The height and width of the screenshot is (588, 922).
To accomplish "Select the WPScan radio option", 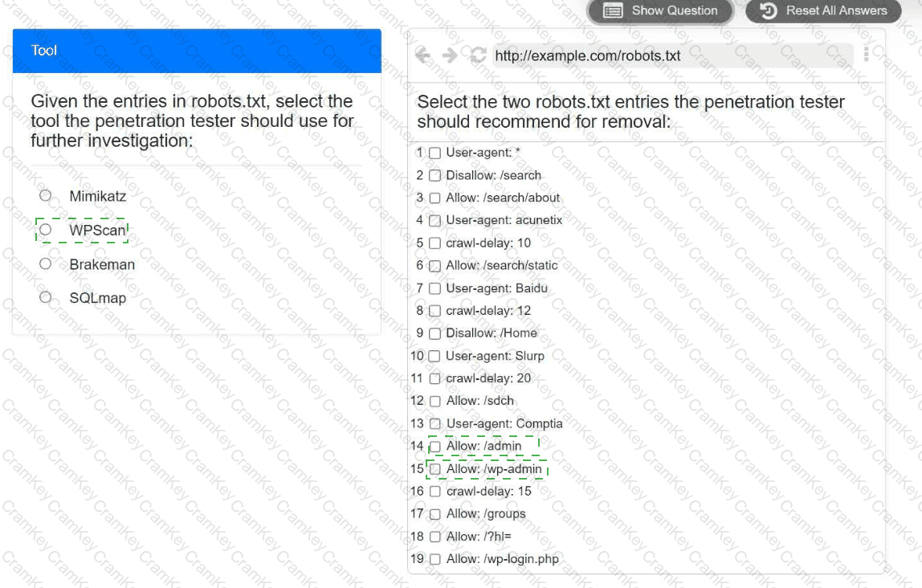I will point(46,231).
